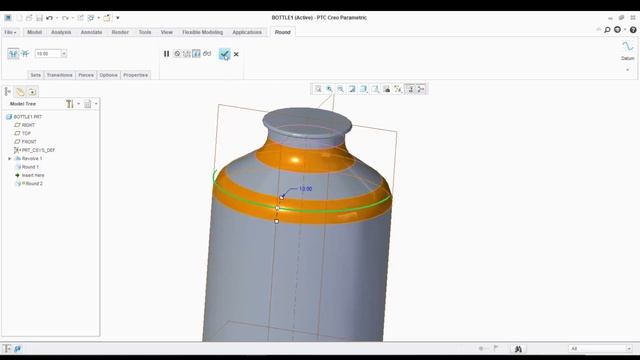Open the Transitions panel tab
Viewport: 640px width, 360px height.
click(x=60, y=75)
